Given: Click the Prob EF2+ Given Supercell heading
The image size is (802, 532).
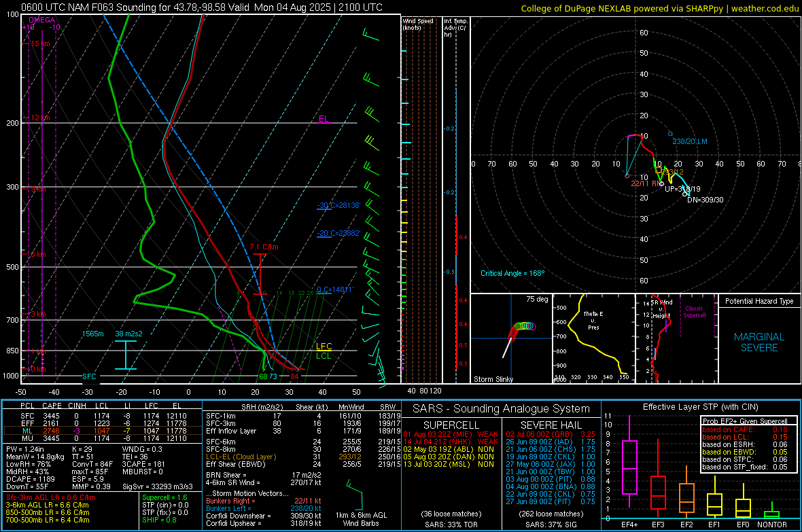Looking at the screenshot, I should pos(745,421).
